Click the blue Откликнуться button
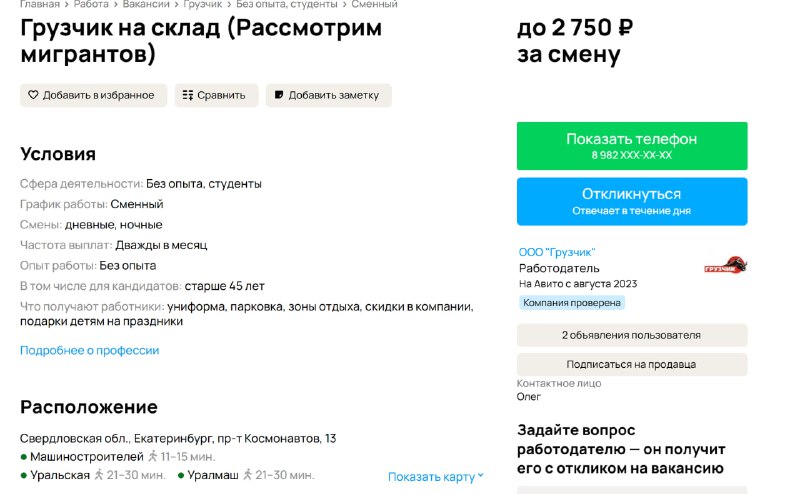The image size is (800, 494). point(632,202)
